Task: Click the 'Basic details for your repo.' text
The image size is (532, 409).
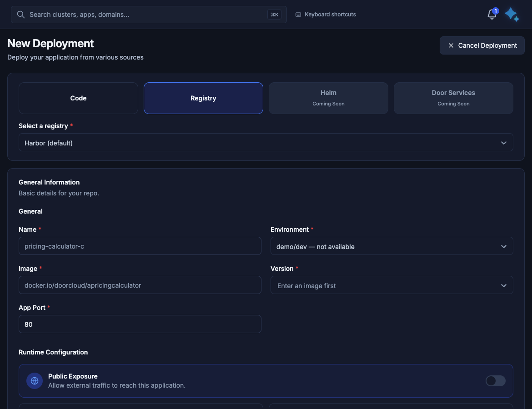Action: (x=59, y=193)
